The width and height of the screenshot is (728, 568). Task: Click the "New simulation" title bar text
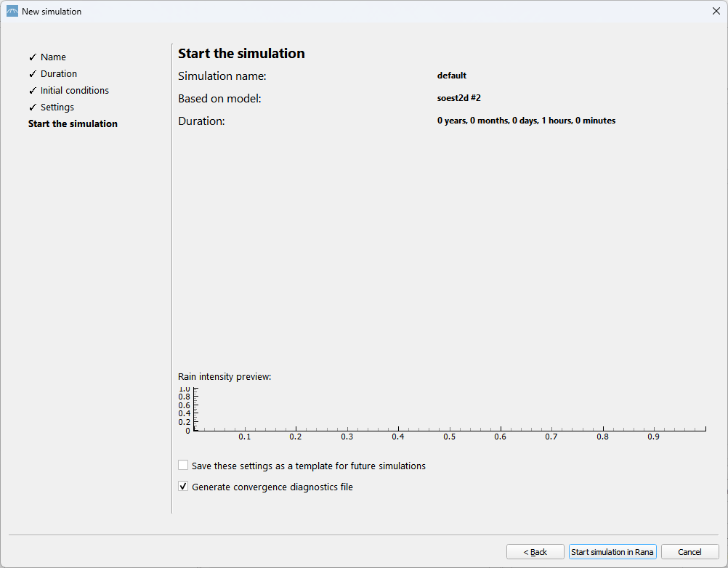[52, 12]
